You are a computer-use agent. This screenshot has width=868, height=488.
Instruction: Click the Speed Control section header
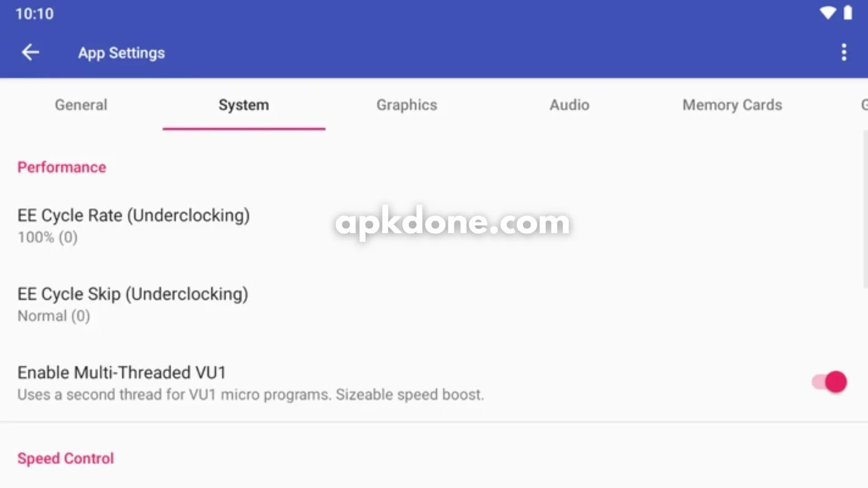click(66, 458)
